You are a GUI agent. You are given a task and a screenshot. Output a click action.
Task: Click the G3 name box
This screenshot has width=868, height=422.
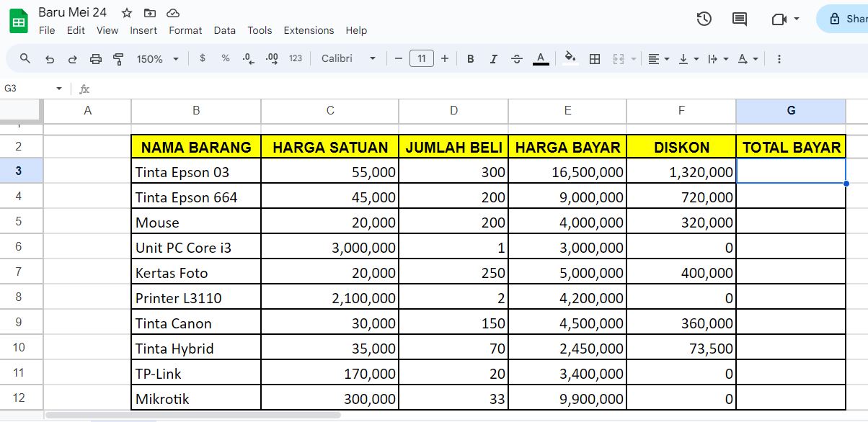(x=27, y=89)
